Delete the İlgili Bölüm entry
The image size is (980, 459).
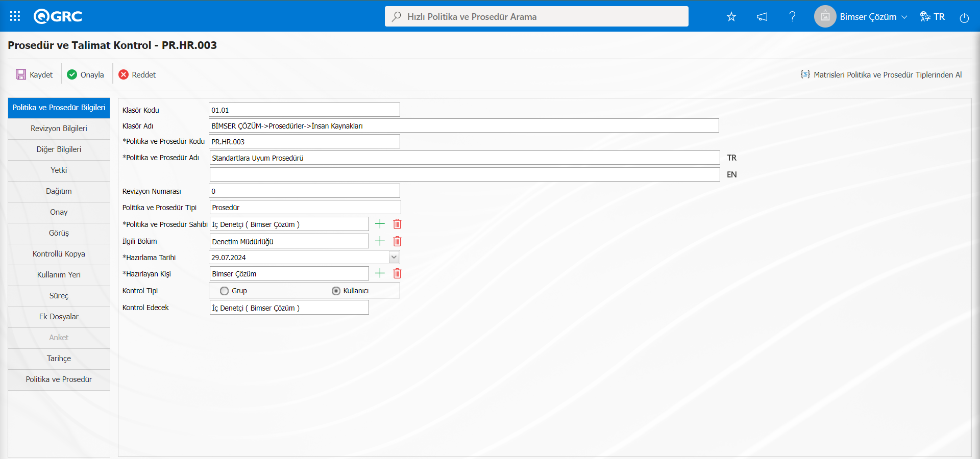(x=397, y=241)
